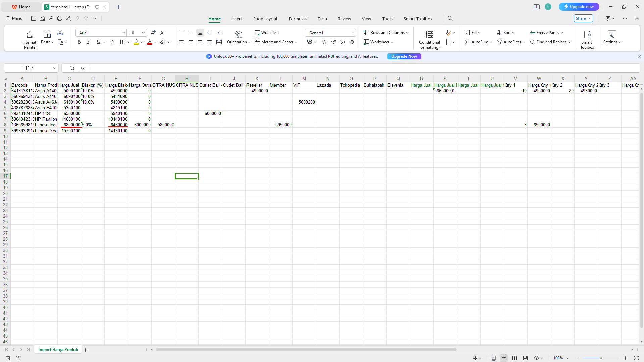Screen dimensions: 644x362
Task: Click the Find and Replace button
Action: click(550, 42)
